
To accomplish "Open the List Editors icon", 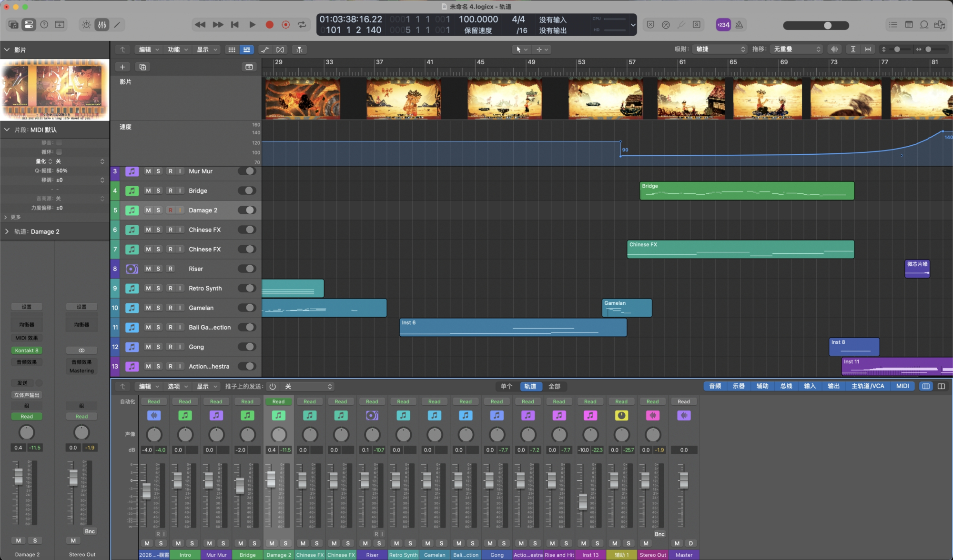I will coord(893,25).
